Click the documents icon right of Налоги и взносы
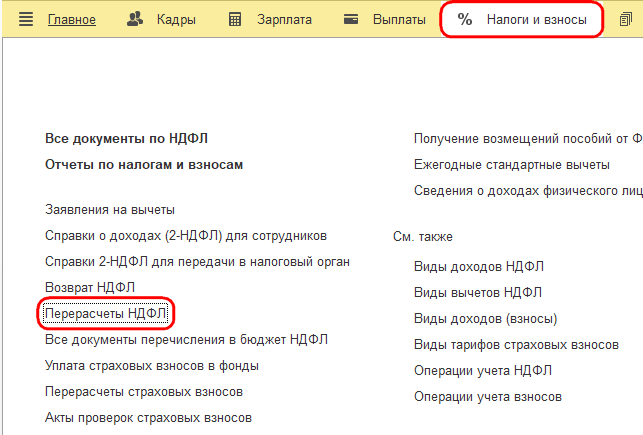The image size is (643, 435). 626,19
